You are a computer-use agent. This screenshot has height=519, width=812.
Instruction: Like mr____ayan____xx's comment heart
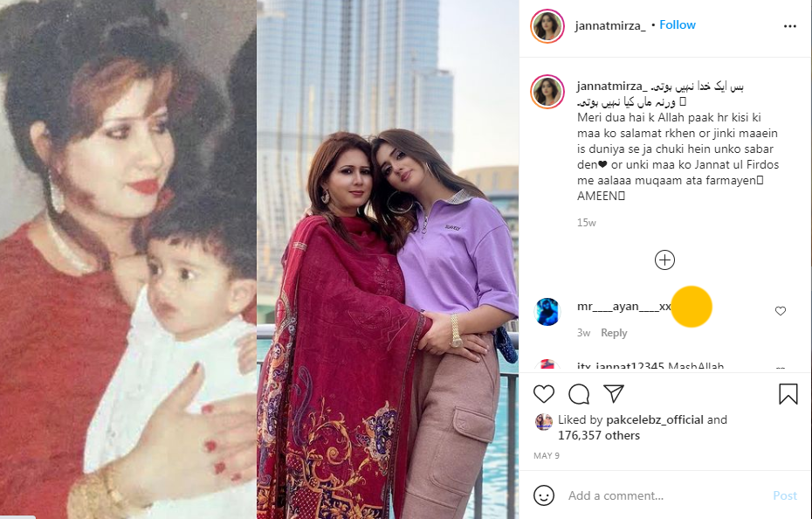point(781,310)
